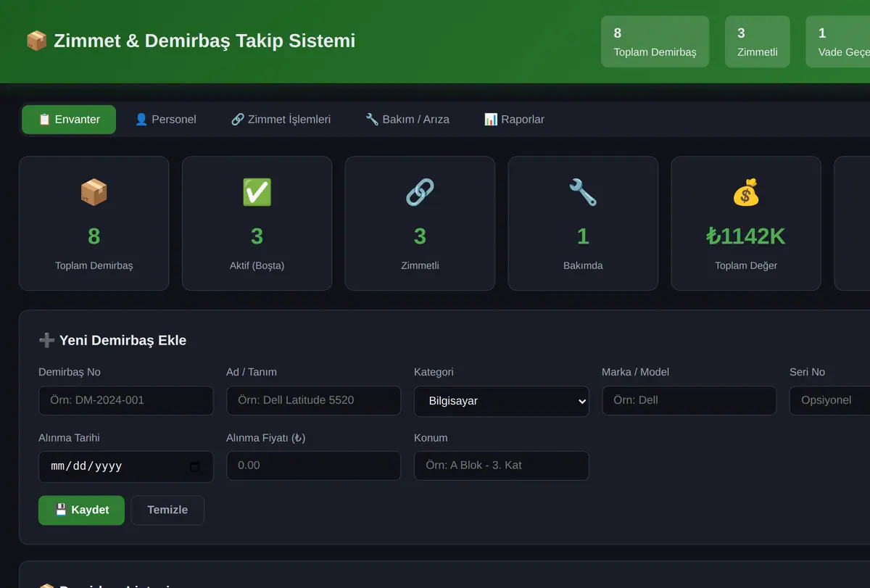The width and height of the screenshot is (870, 588).
Task: Open the calendar picker in Alınma Tarihi
Action: (x=194, y=467)
